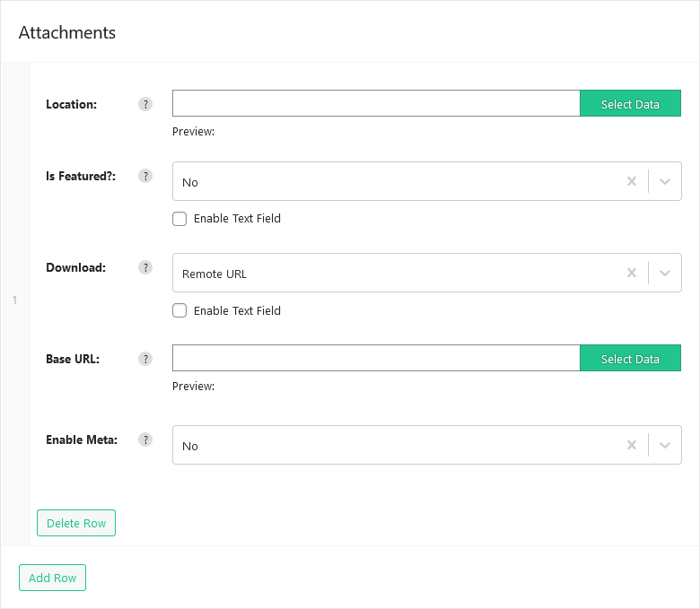Add a new attachment row

pyautogui.click(x=52, y=578)
